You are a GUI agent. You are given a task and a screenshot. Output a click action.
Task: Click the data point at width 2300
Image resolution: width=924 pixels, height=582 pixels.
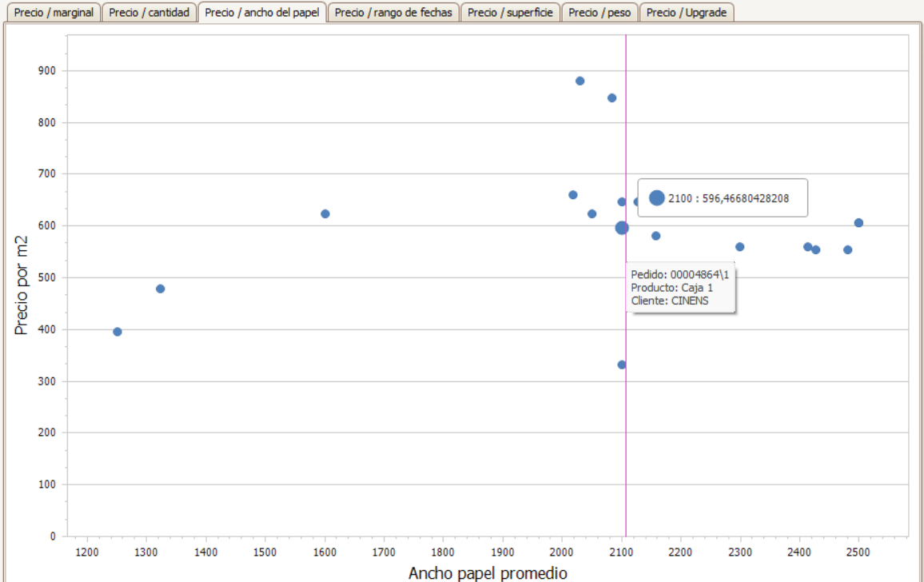(x=739, y=247)
